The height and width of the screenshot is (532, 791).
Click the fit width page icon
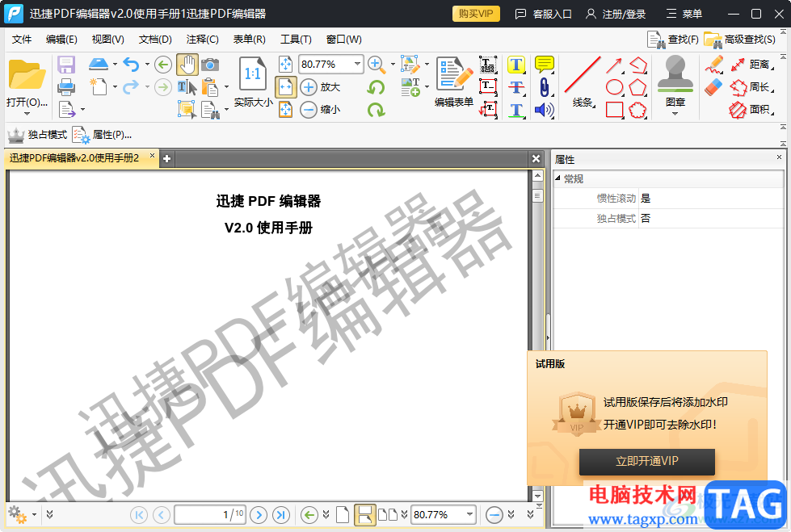click(285, 86)
